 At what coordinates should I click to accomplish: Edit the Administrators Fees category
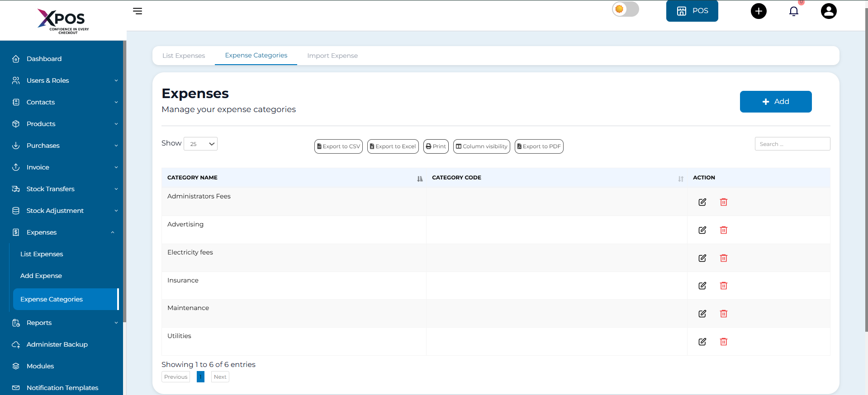tap(702, 202)
